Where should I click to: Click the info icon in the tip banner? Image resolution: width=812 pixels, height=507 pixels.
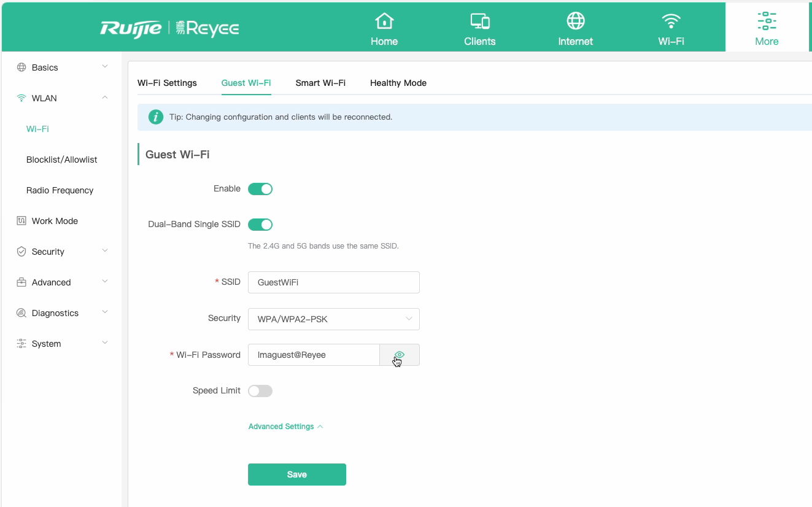pyautogui.click(x=156, y=117)
